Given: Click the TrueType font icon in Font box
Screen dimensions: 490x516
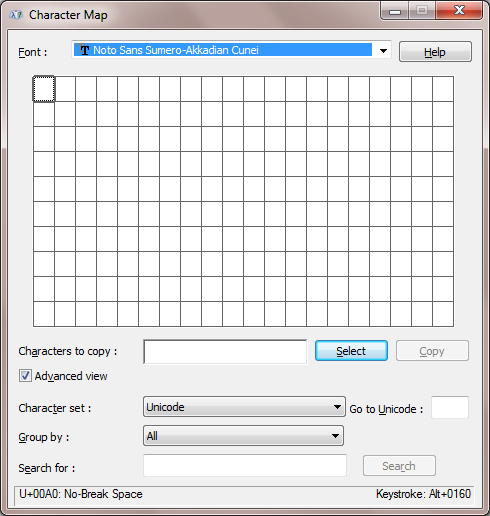Looking at the screenshot, I should 83,50.
